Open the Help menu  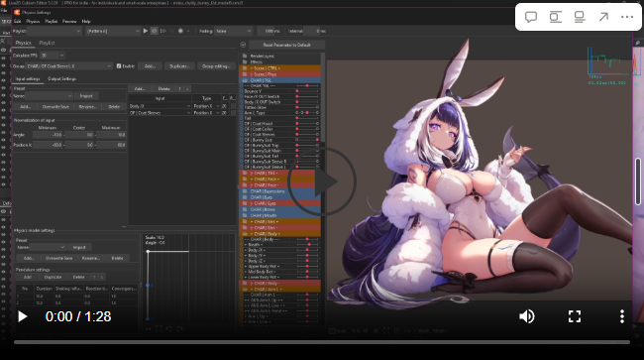(x=86, y=22)
